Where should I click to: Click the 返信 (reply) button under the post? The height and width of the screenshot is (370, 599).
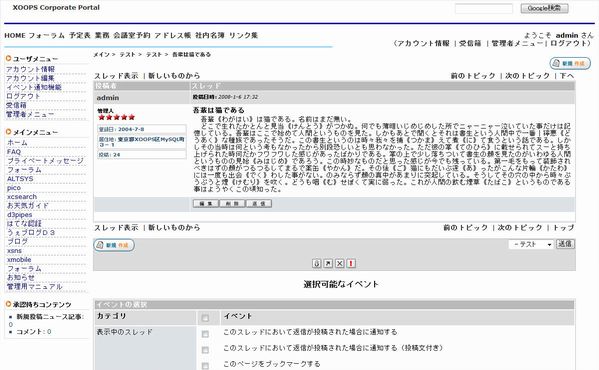pos(259,204)
